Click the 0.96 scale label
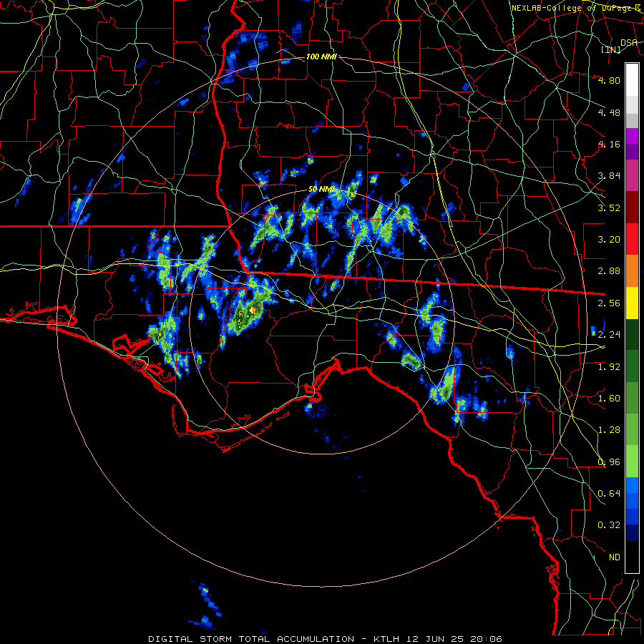 (609, 462)
